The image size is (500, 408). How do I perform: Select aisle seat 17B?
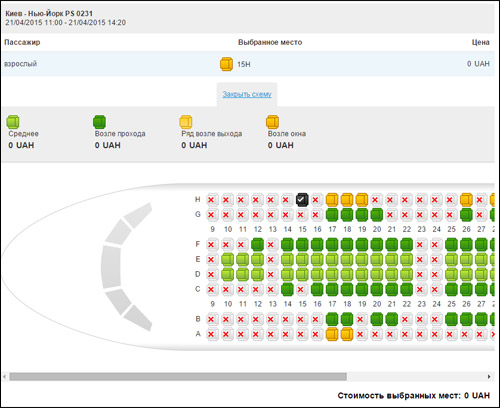(x=332, y=319)
